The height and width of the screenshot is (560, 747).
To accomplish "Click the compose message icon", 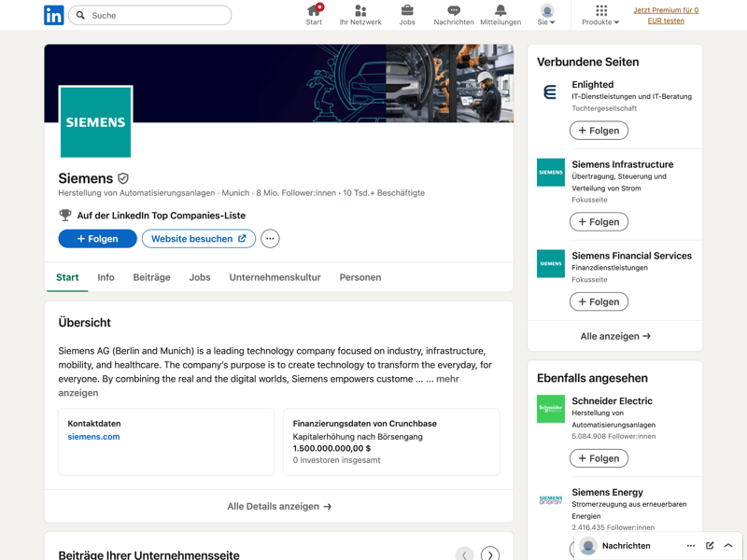I will [710, 546].
